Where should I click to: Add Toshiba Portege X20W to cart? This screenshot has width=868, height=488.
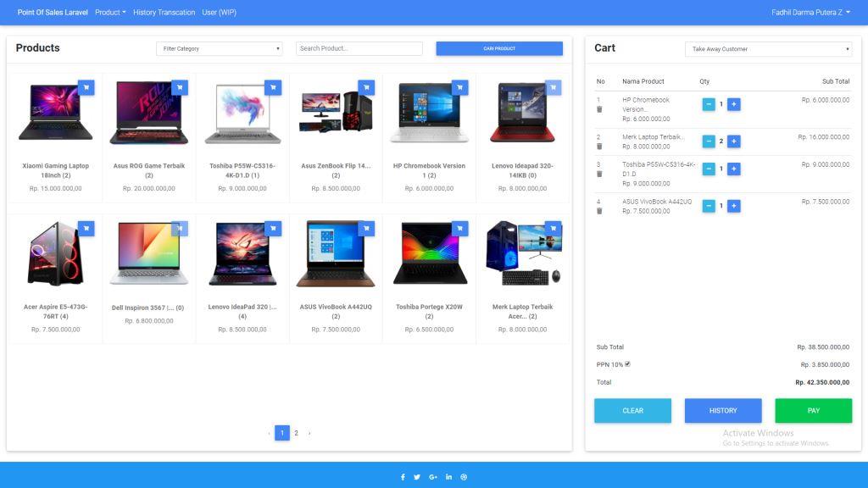click(460, 229)
